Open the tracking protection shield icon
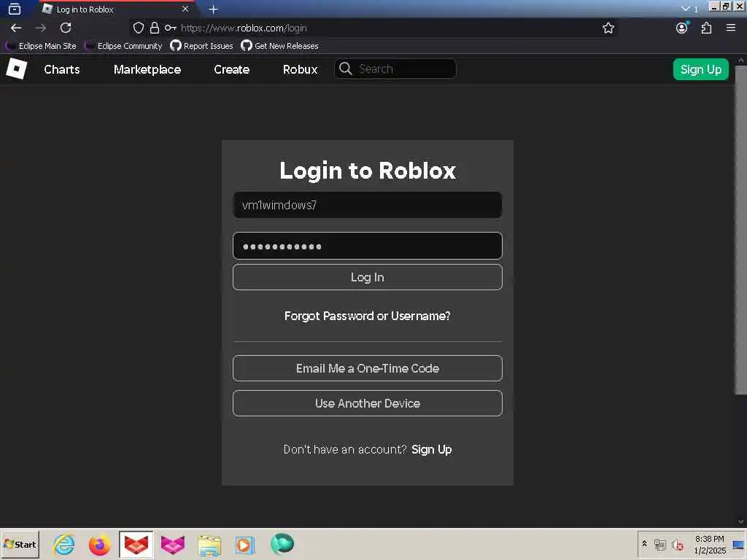The image size is (747, 560). pos(138,28)
